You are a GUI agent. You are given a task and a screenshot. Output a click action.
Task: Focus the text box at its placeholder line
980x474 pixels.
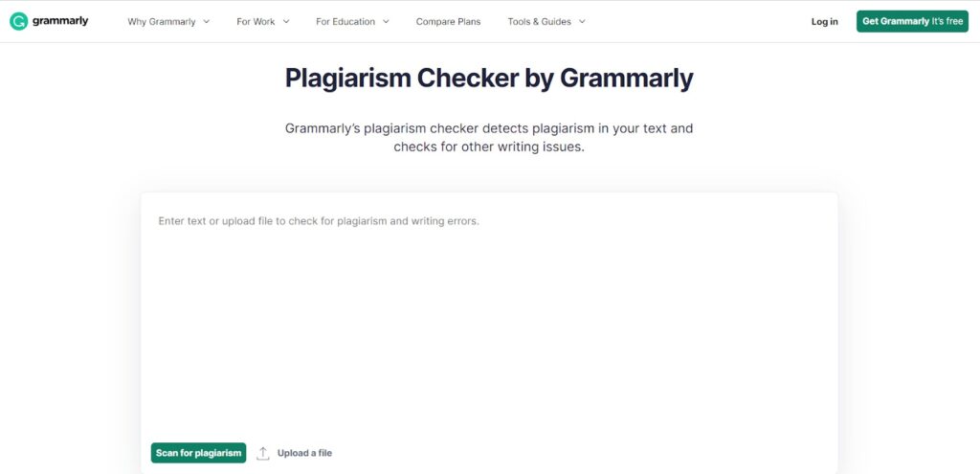(x=319, y=221)
